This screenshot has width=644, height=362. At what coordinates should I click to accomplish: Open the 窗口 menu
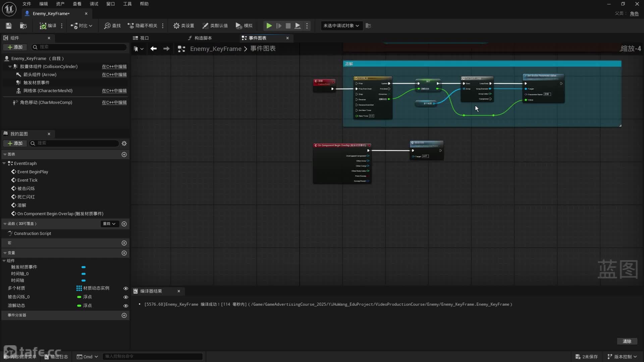click(x=110, y=4)
